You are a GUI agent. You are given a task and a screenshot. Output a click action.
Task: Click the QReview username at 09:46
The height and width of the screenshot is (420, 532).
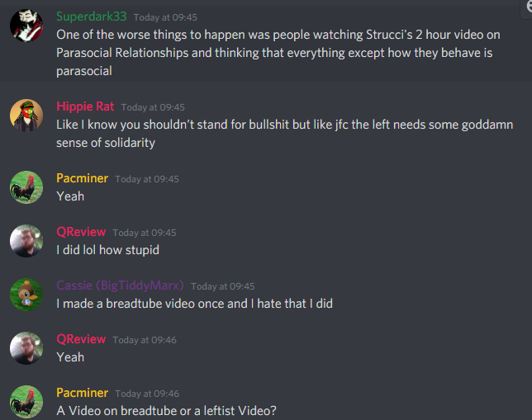pos(81,339)
